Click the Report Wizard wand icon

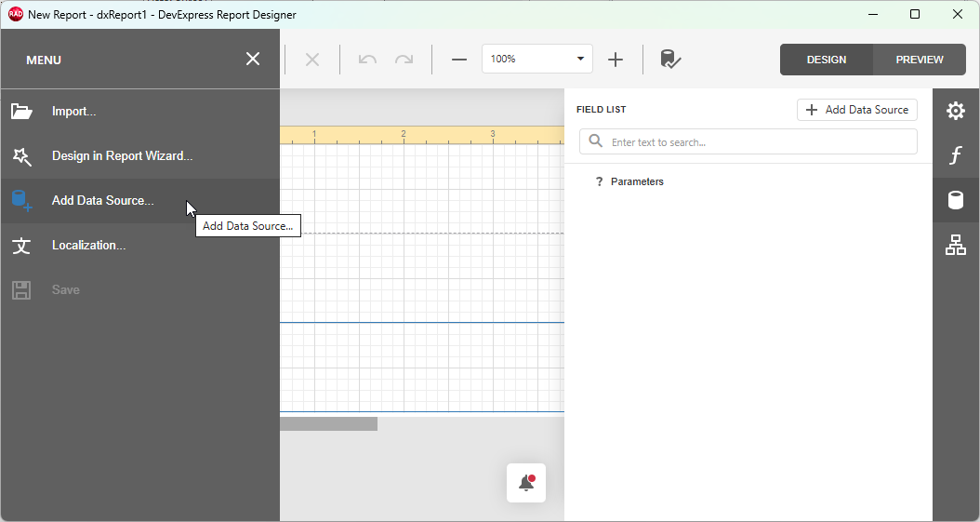pyautogui.click(x=21, y=156)
